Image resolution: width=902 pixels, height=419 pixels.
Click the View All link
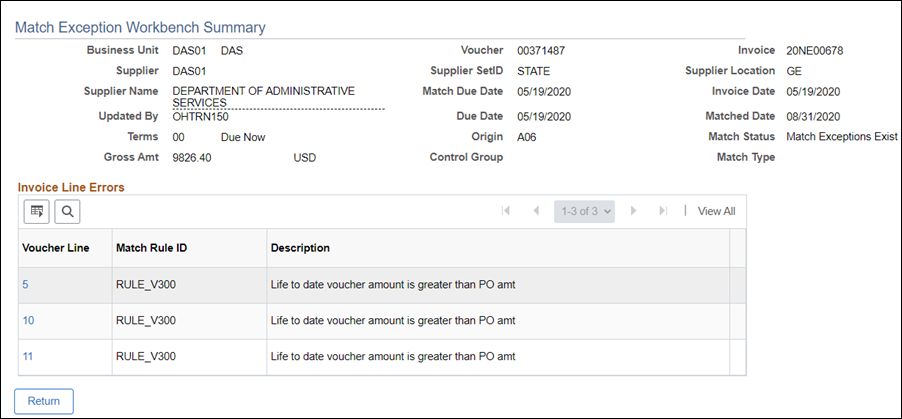[716, 211]
